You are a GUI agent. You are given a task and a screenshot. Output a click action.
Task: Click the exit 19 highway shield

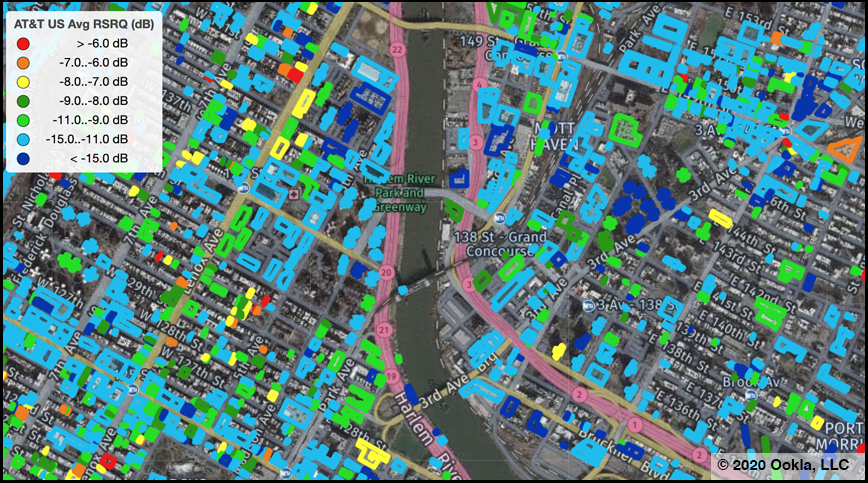click(392, 377)
